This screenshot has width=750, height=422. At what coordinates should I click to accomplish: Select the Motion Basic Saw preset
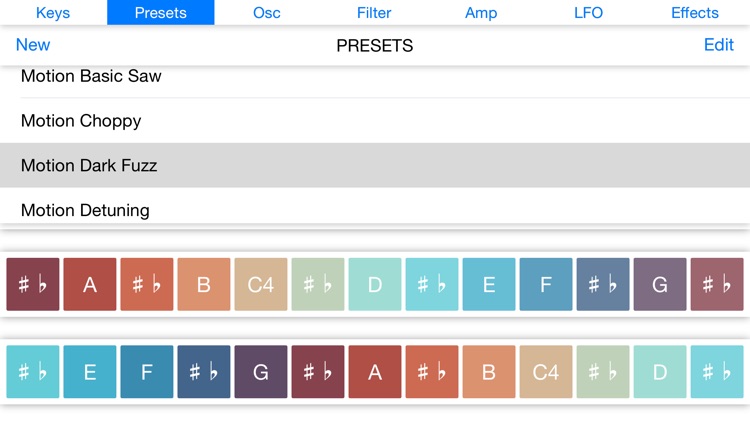pyautogui.click(x=375, y=77)
